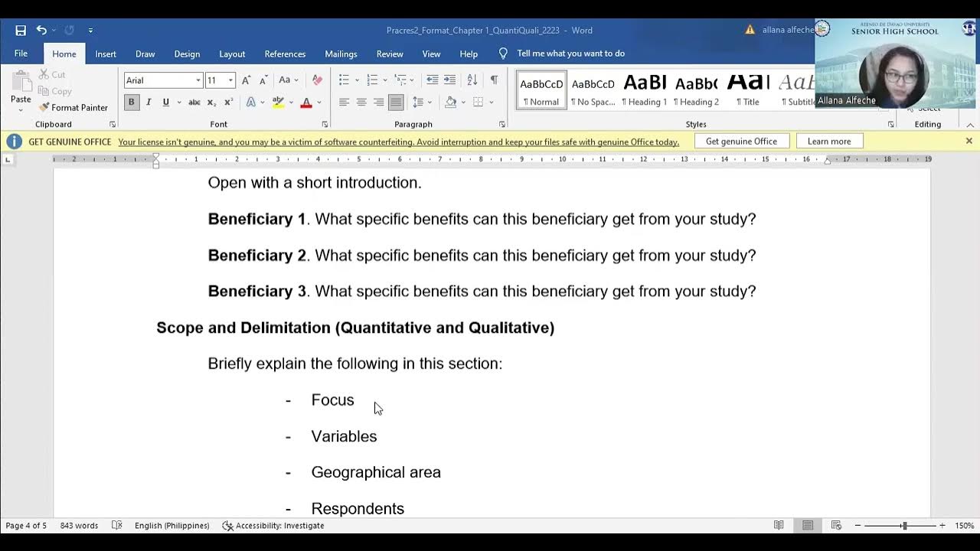Apply yellow text highlight color
The image size is (980, 551).
pyautogui.click(x=278, y=103)
